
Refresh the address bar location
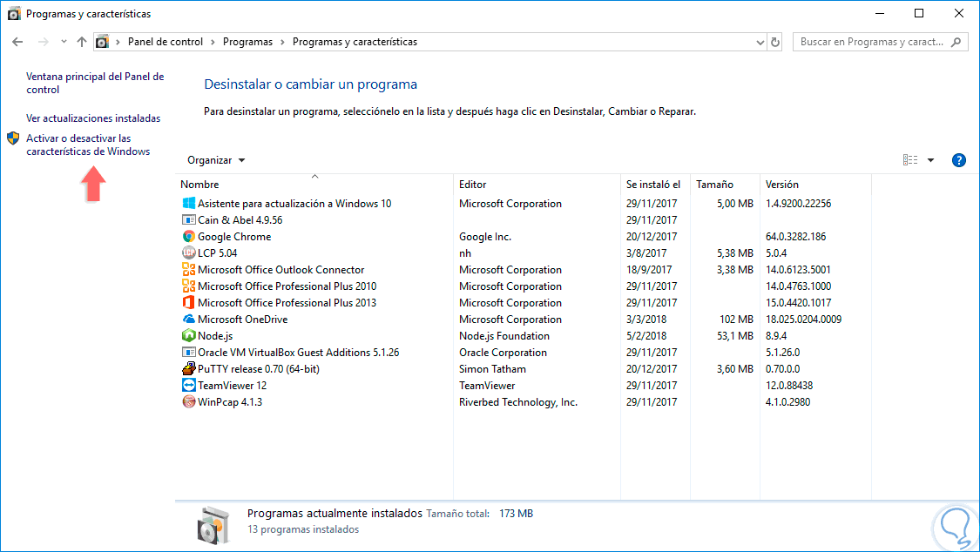pos(775,42)
